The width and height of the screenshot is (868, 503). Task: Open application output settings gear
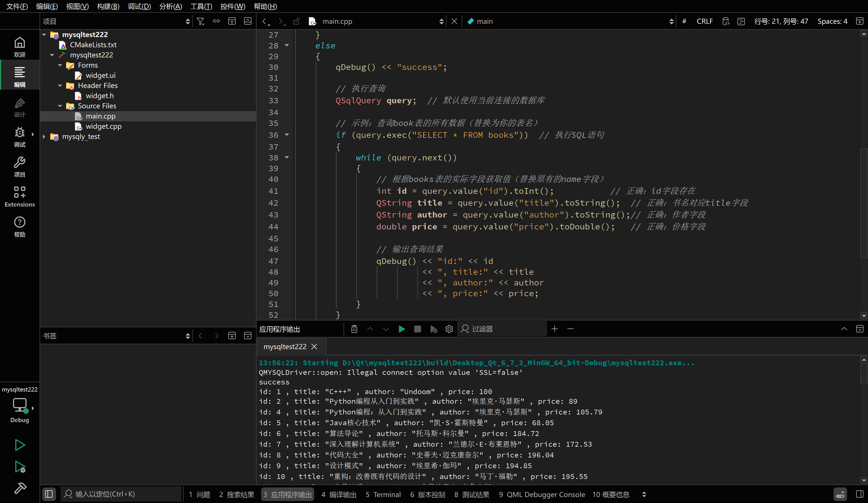click(449, 329)
